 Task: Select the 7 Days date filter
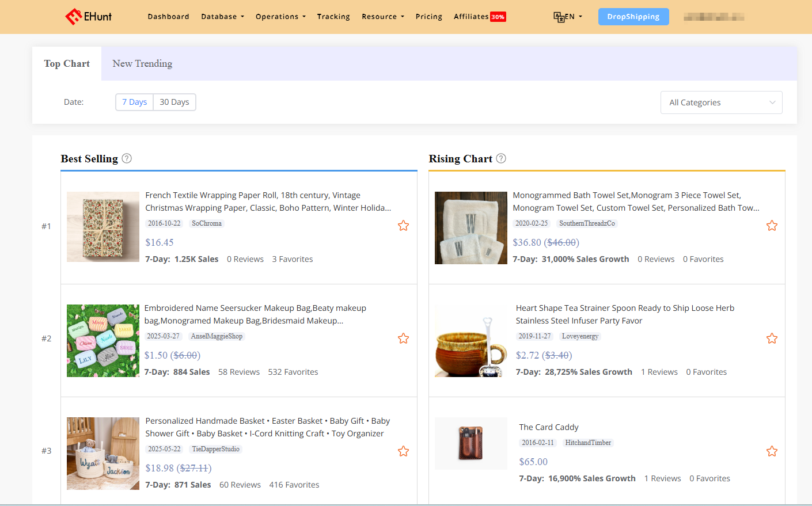coord(134,102)
